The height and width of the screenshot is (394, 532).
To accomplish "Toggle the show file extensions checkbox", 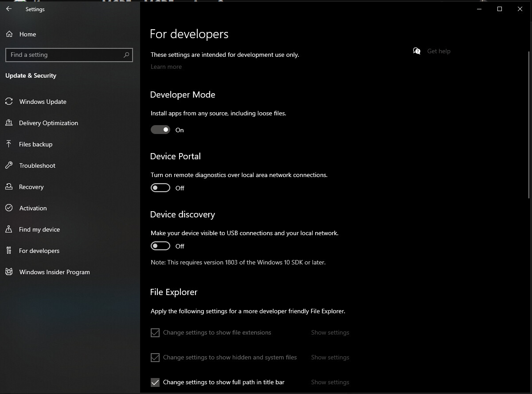I will (x=155, y=333).
